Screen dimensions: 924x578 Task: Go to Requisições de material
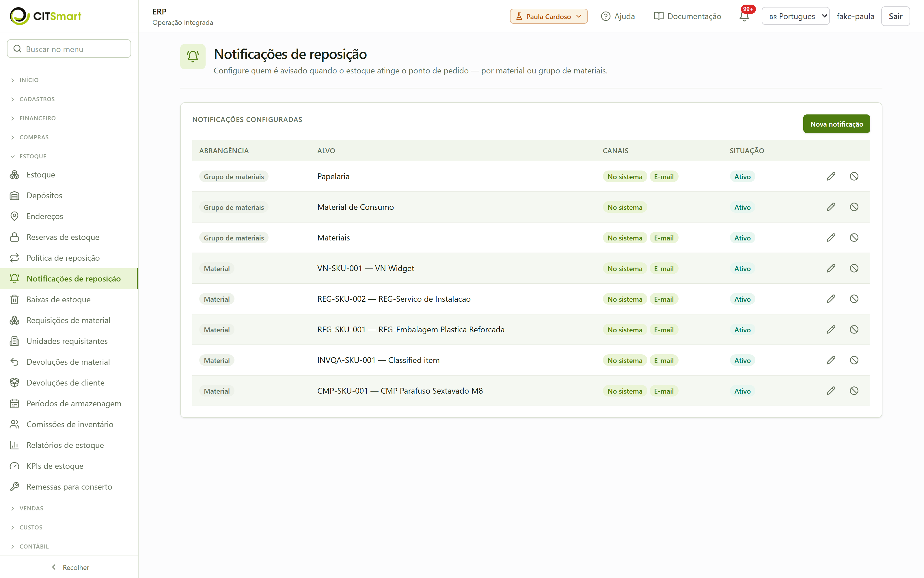69,320
